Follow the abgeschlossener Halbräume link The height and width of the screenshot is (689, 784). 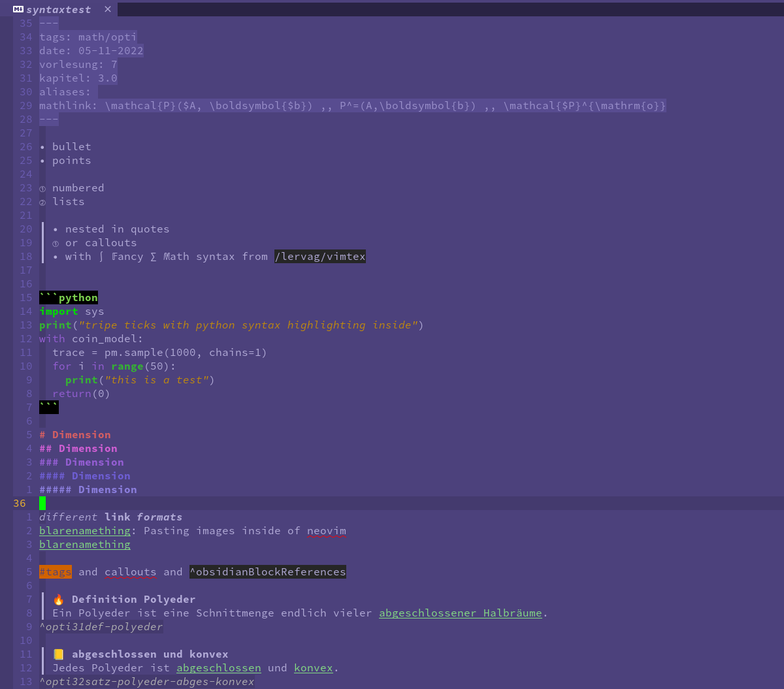pyautogui.click(x=461, y=613)
